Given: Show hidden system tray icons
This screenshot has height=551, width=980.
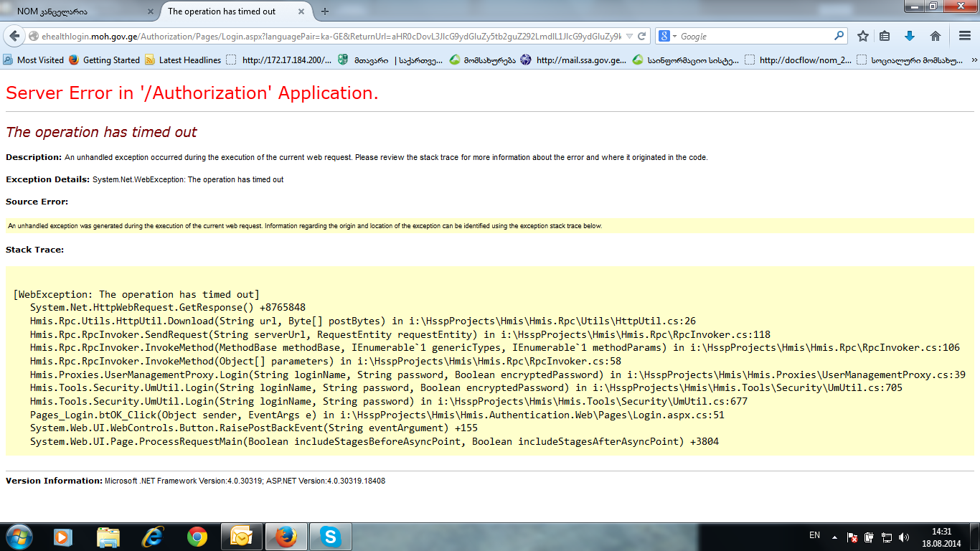Looking at the screenshot, I should coord(834,537).
